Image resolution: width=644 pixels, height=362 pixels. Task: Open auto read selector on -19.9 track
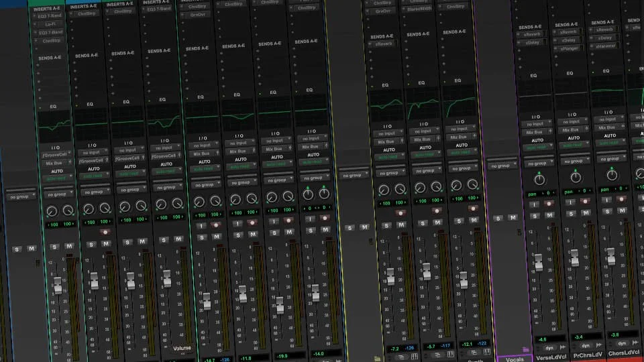tap(277, 164)
